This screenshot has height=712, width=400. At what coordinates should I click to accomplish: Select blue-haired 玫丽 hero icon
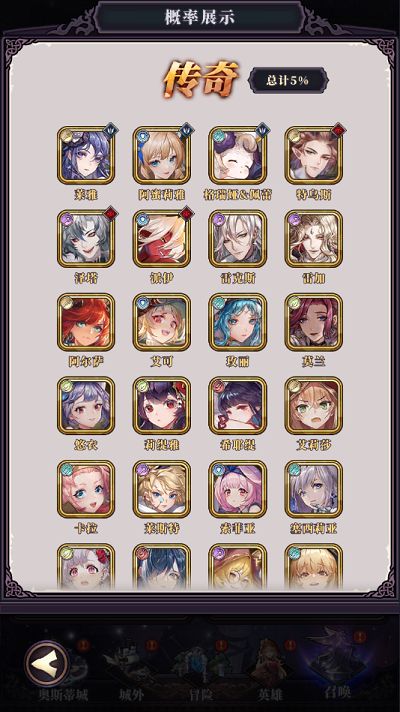click(x=237, y=322)
